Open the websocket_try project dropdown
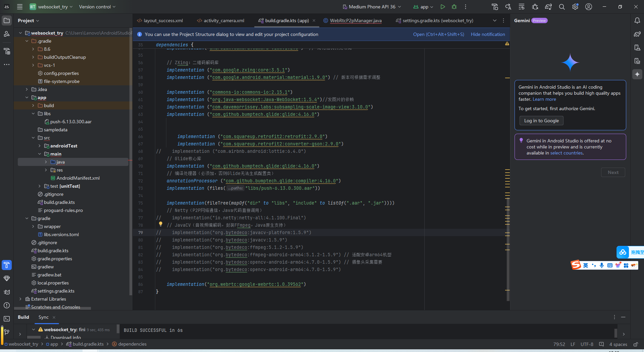This screenshot has width=644, height=352. [51, 7]
